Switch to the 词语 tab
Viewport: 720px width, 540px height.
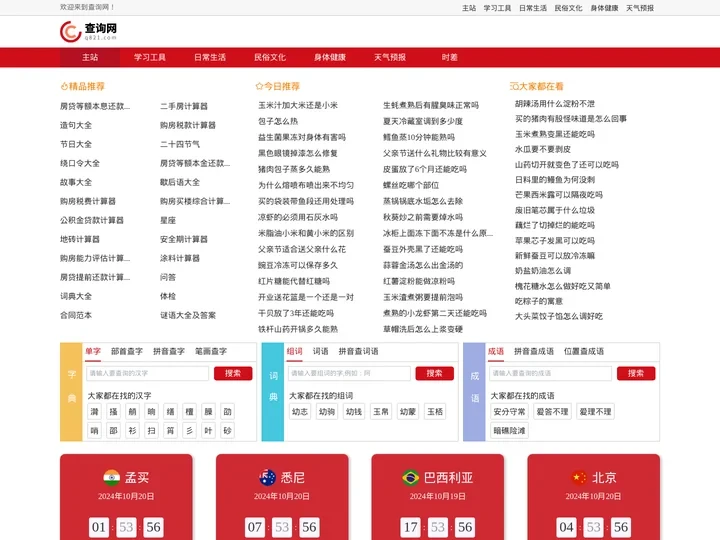321,351
